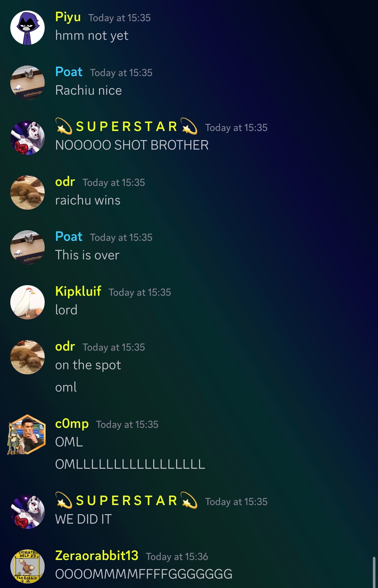
Task: Select the 'OMLLLLLLLLLLLLLLLL' message
Action: point(130,464)
